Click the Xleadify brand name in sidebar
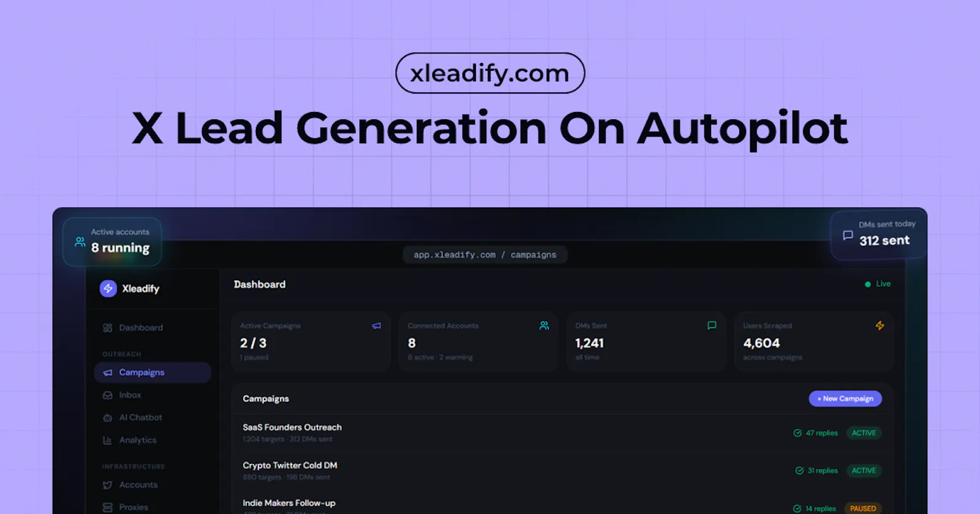Screen dimensions: 980x514 141,289
